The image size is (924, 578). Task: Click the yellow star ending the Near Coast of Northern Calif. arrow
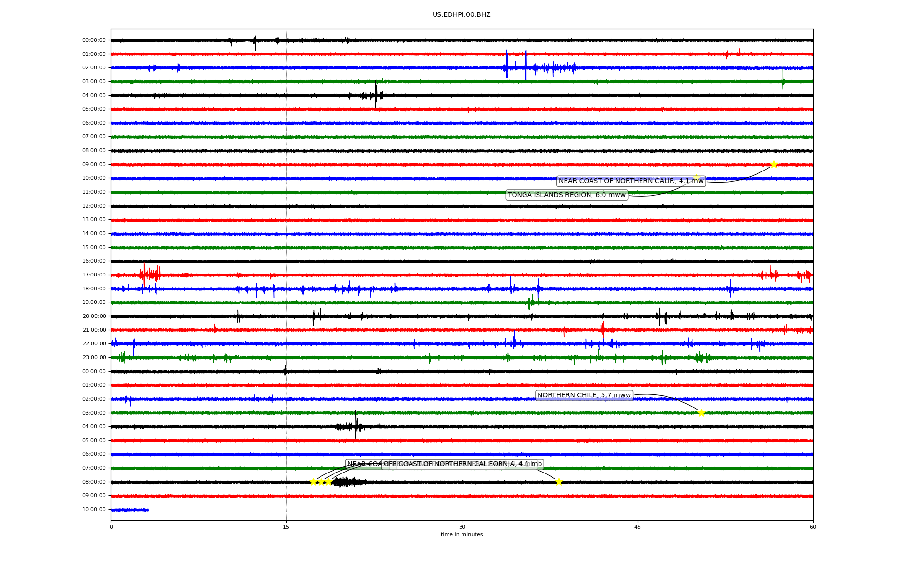point(774,164)
